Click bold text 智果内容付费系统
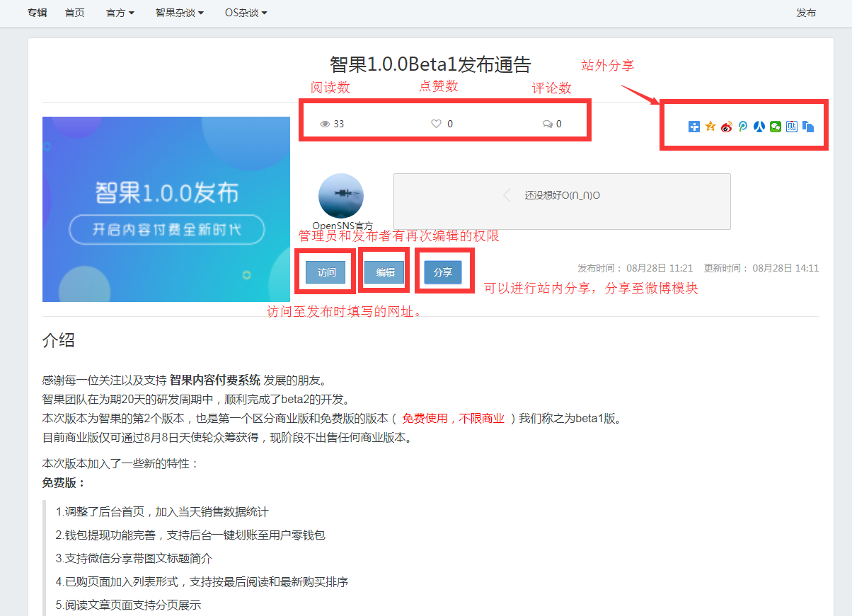This screenshot has width=852, height=616. point(215,380)
